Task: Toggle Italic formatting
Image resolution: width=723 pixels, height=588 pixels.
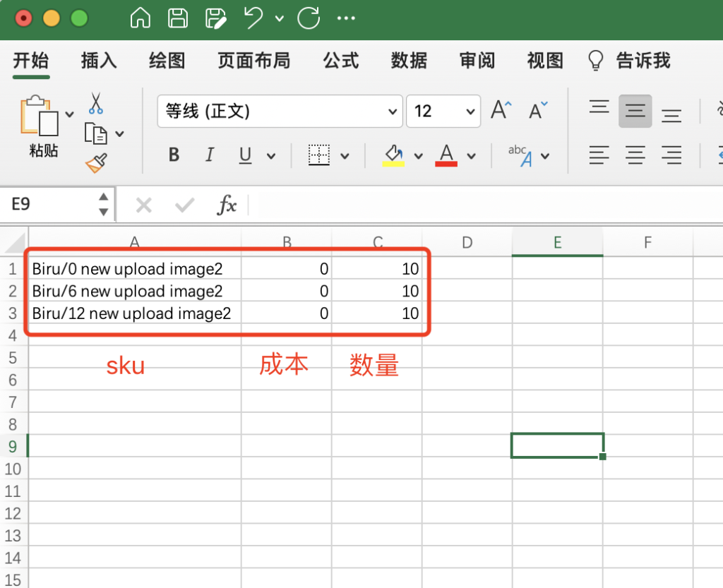Action: (x=210, y=155)
